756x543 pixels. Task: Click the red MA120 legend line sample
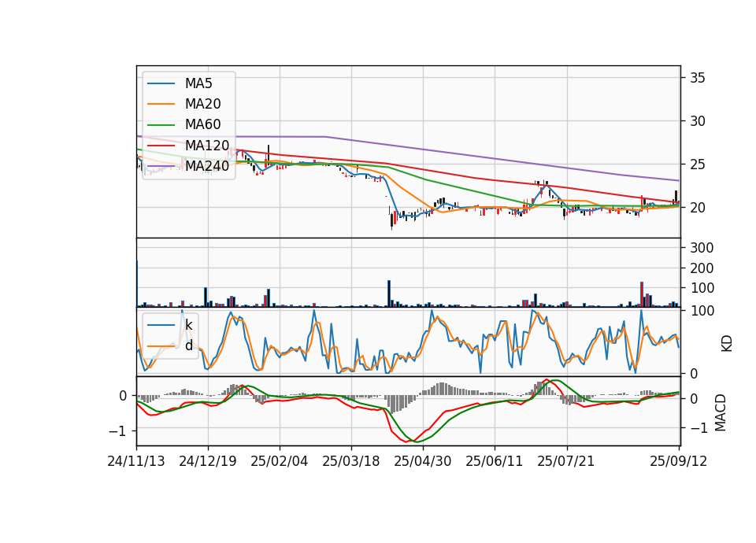coord(161,146)
